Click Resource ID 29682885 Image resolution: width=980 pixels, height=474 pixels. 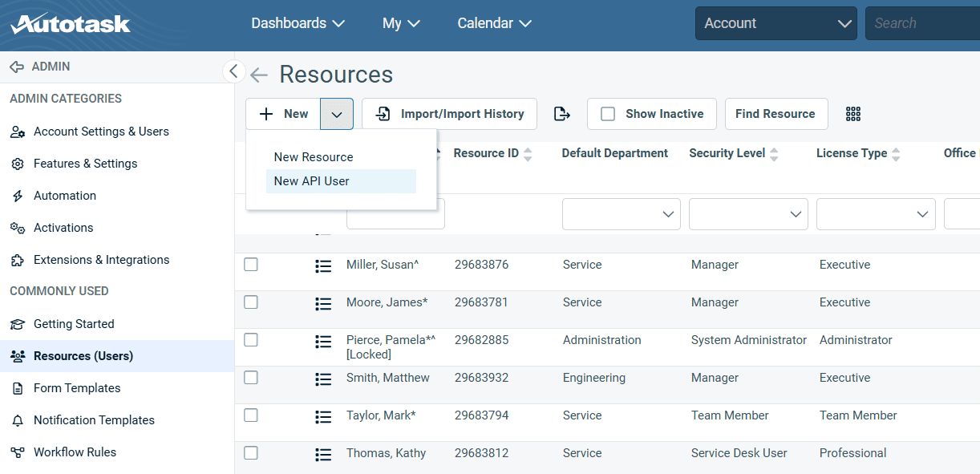tap(481, 340)
